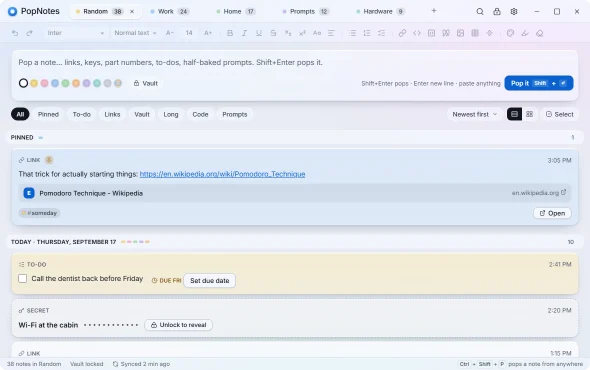Filter notes by Links
This screenshot has height=370, width=590.
112,114
